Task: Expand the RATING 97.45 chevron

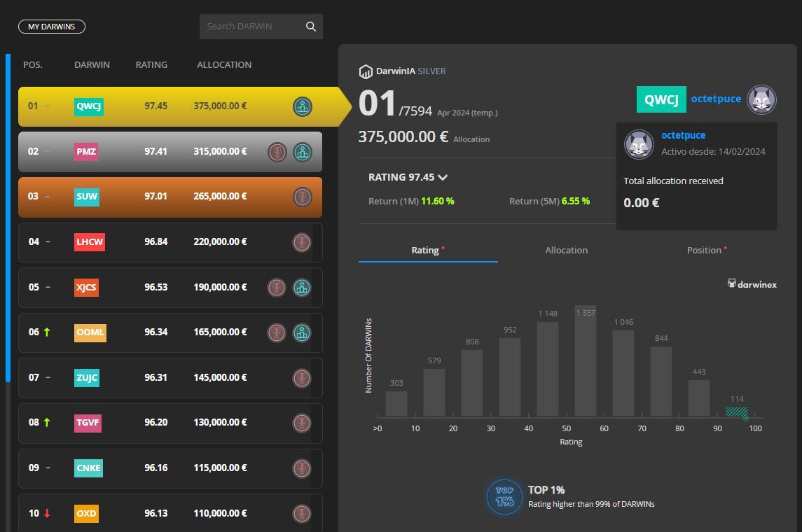Action: [x=443, y=178]
